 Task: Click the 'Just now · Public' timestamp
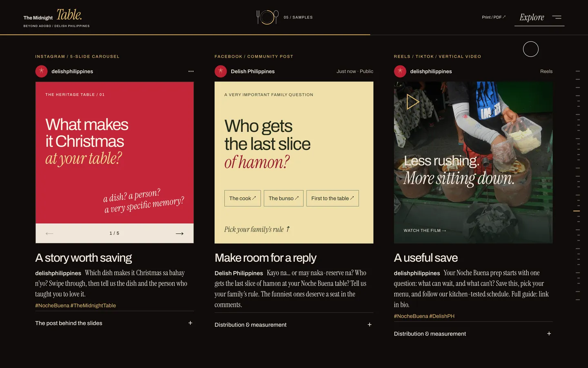tap(355, 71)
